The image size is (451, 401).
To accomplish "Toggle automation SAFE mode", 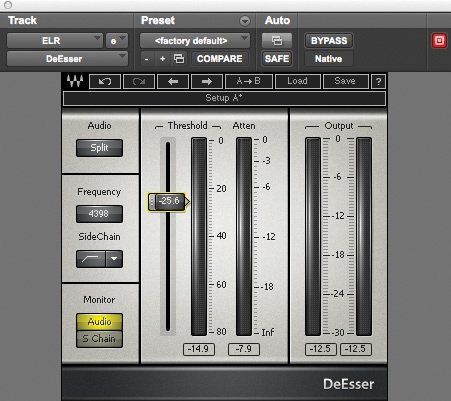I will click(x=277, y=59).
